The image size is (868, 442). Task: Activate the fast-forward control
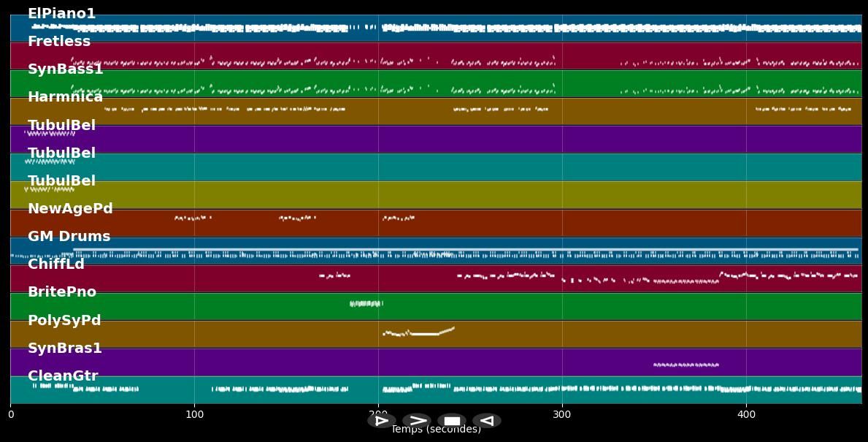tap(417, 420)
